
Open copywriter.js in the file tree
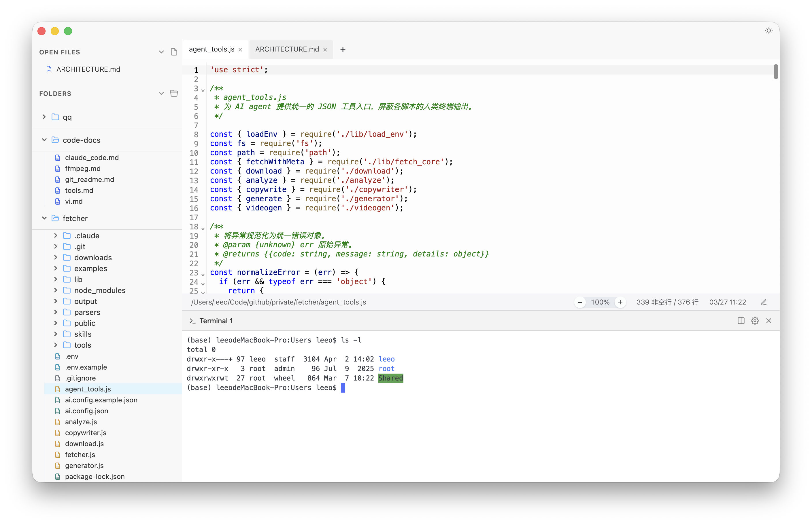(x=86, y=433)
